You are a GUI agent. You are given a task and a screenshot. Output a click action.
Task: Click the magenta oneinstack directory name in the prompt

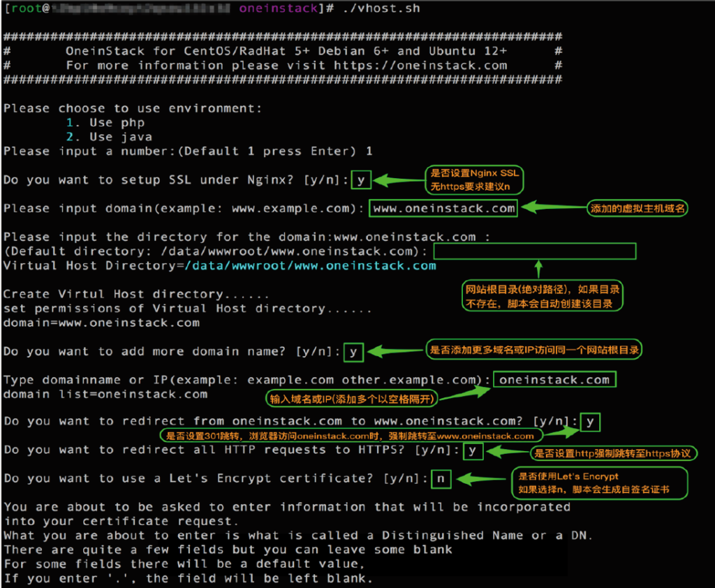pos(278,8)
